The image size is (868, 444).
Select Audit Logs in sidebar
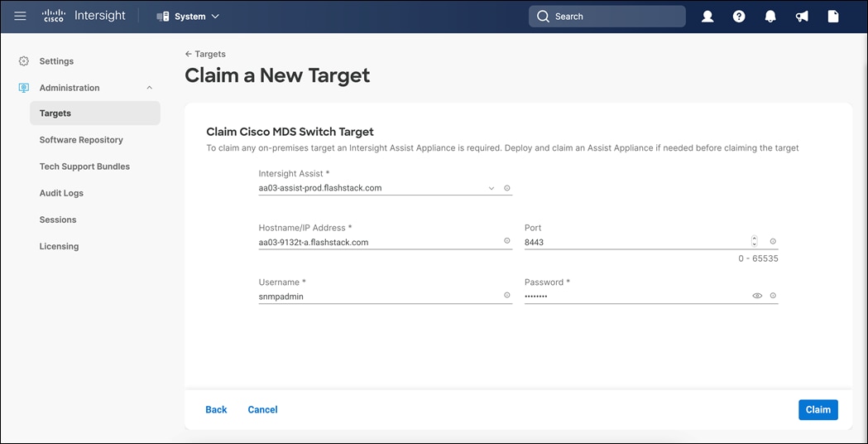pyautogui.click(x=61, y=193)
